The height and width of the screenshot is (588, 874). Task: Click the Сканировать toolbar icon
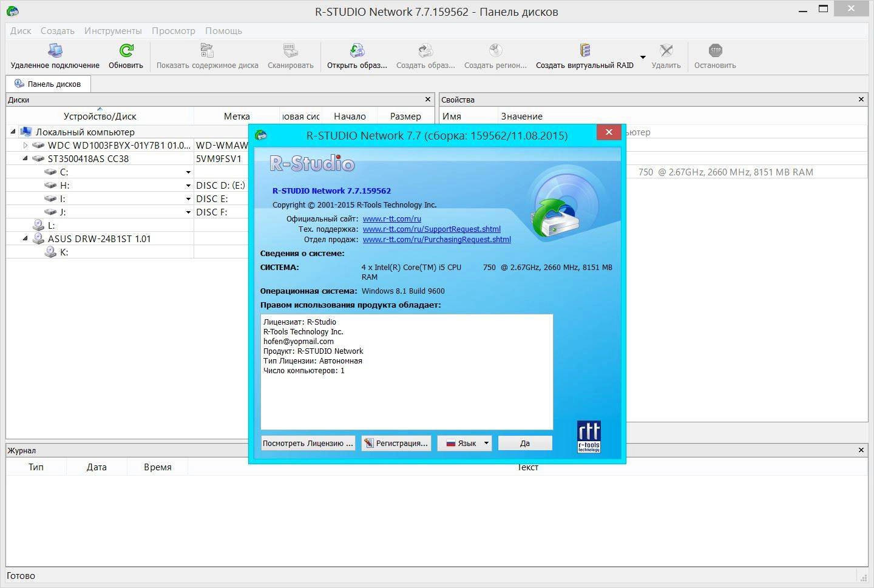[290, 50]
